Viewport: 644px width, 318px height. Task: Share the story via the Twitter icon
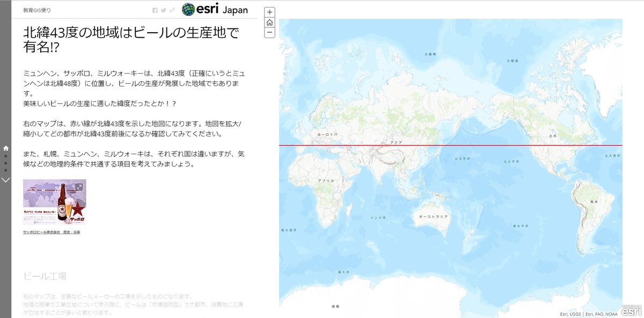point(164,10)
